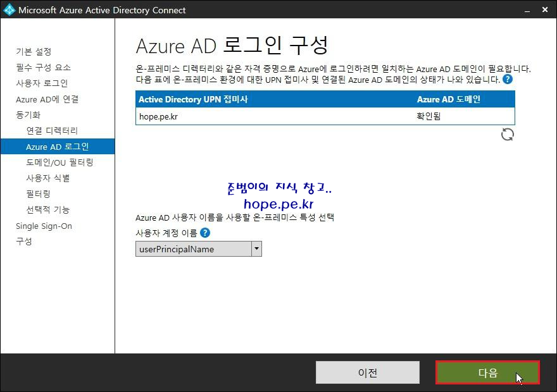Minimize the Azure AD Connect window
The height and width of the screenshot is (392, 557).
(x=527, y=10)
